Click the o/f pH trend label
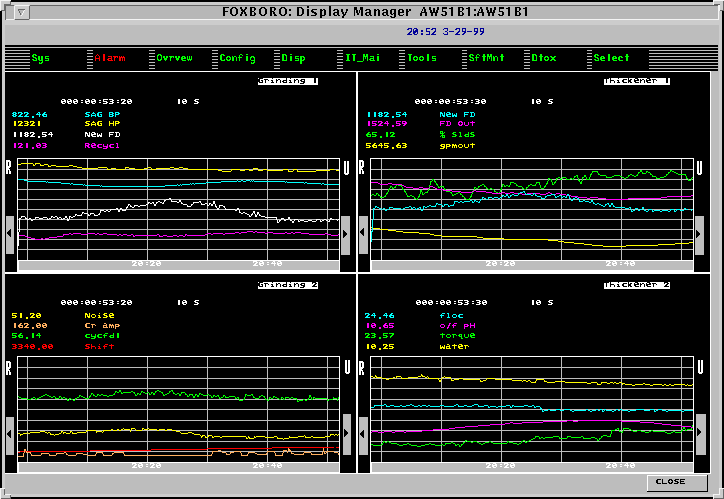Screen dimensions: 724x499 pyautogui.click(x=457, y=326)
